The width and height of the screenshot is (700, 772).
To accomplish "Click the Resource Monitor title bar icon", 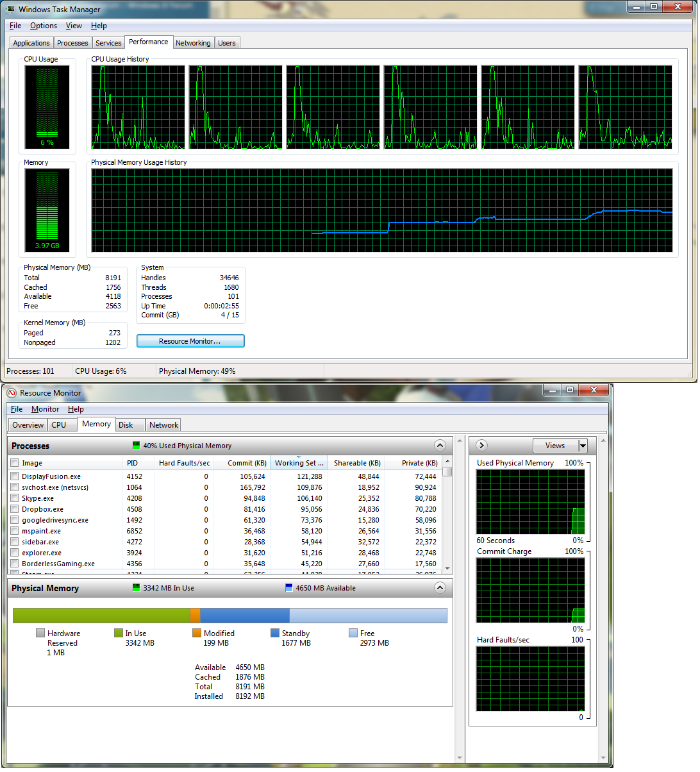I will click(12, 392).
